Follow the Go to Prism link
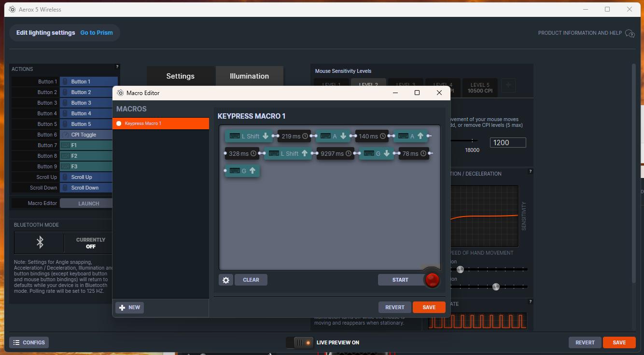The image size is (644, 355). tap(97, 33)
